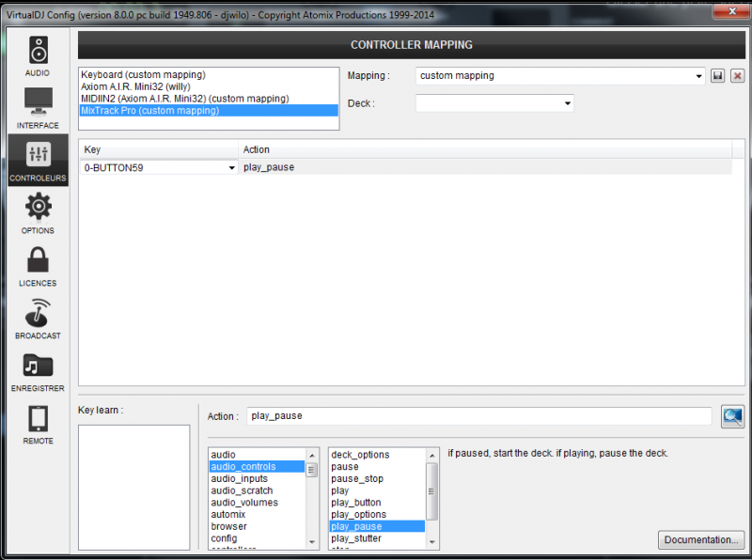
Task: Select MixTrack Pro (custom mapping) device
Action: tap(209, 111)
